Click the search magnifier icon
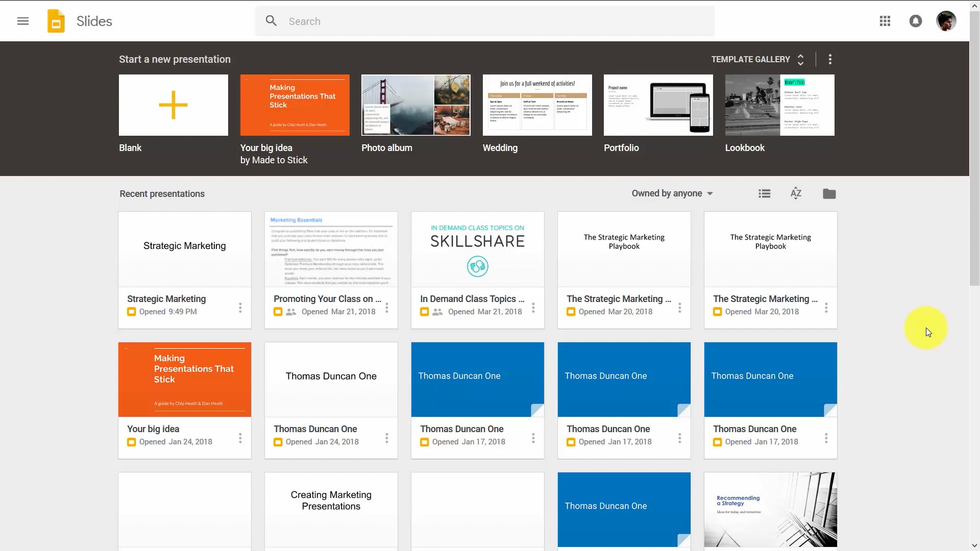The width and height of the screenshot is (980, 551). point(271,21)
